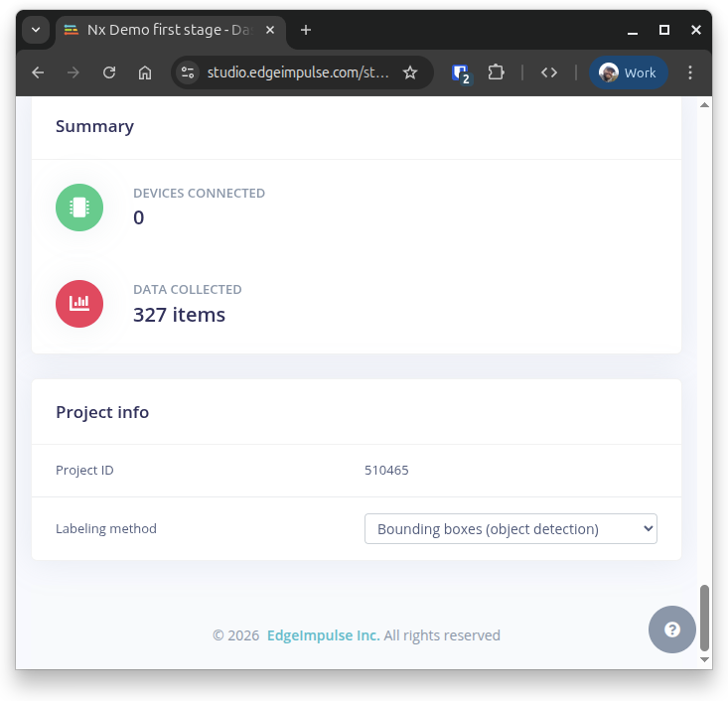
Task: Click the vertical scrollbar thumb
Action: click(704, 618)
